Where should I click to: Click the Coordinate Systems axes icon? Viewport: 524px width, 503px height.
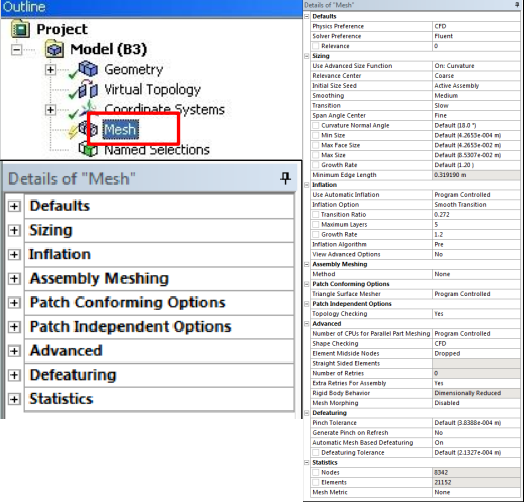point(88,109)
